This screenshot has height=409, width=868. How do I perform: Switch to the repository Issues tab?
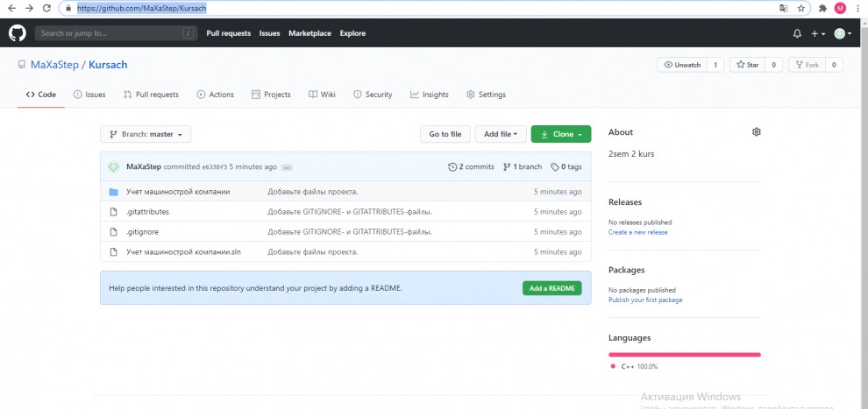tap(89, 95)
